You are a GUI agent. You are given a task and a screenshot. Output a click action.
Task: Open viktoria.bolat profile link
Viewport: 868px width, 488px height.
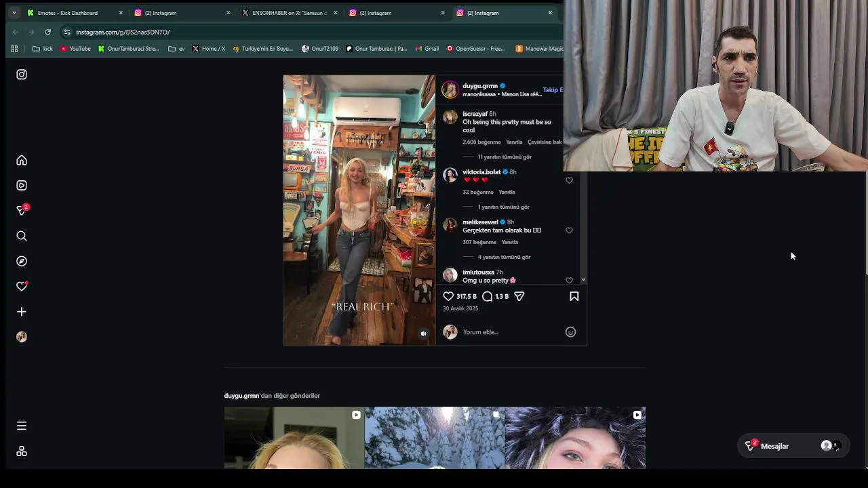pyautogui.click(x=481, y=172)
